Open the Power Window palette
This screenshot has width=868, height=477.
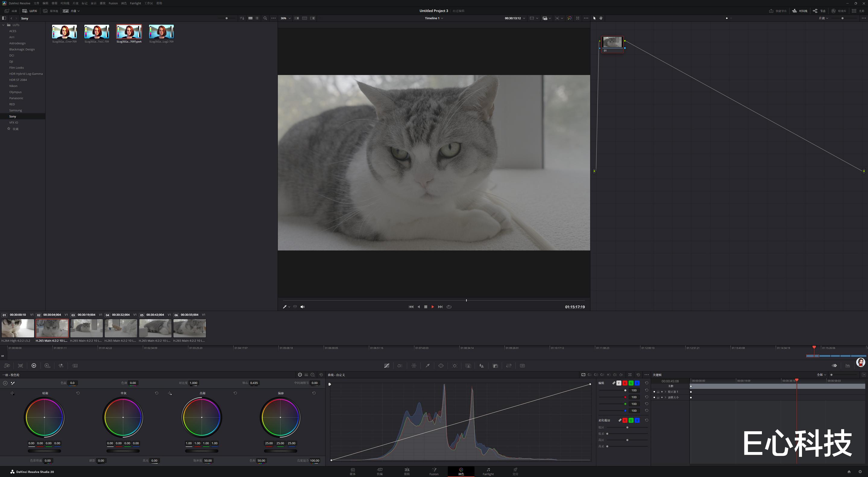coord(441,366)
